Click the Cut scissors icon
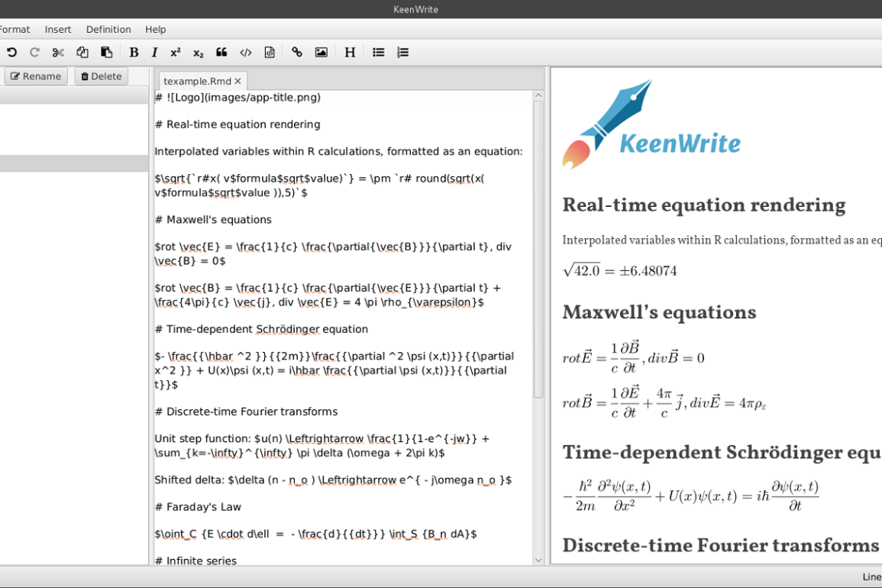The width and height of the screenshot is (882, 588). click(x=58, y=53)
